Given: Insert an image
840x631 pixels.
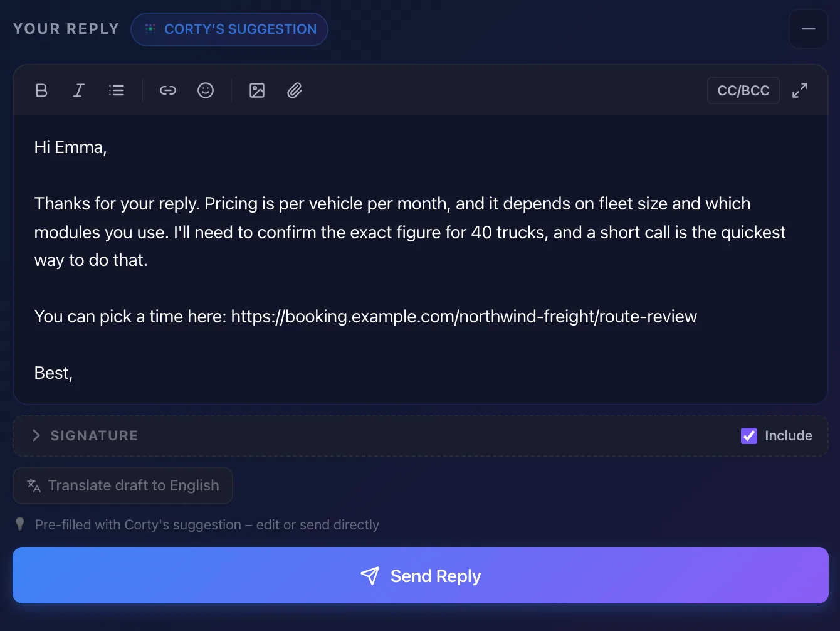Looking at the screenshot, I should click(257, 90).
